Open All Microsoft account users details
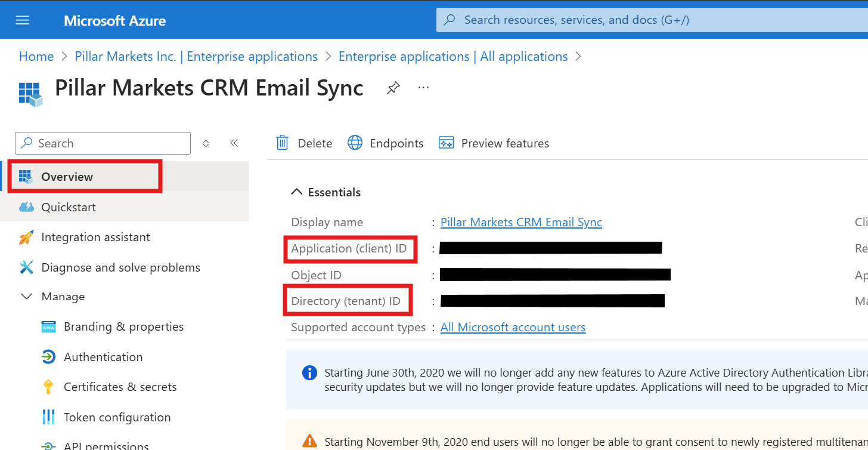The width and height of the screenshot is (868, 450). [x=513, y=327]
